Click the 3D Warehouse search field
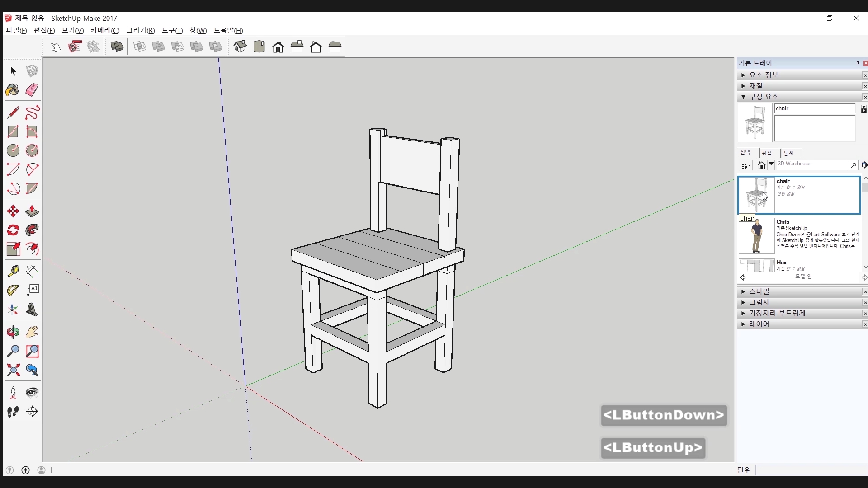The height and width of the screenshot is (488, 868). coord(811,164)
